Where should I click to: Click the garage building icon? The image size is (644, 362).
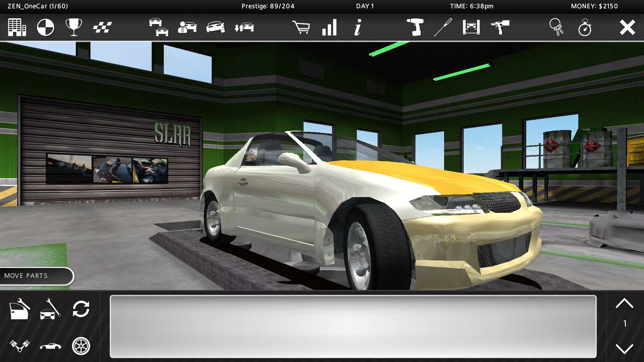[17, 27]
